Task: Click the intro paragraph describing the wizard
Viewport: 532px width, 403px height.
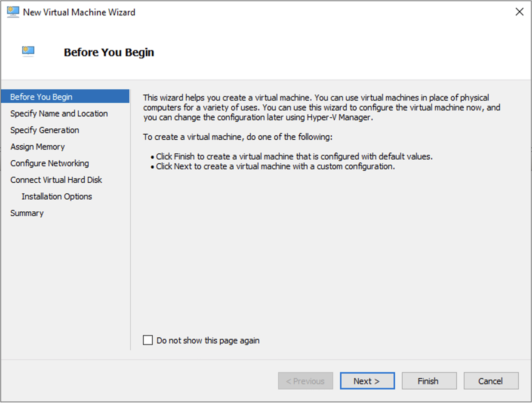Action: (321, 107)
